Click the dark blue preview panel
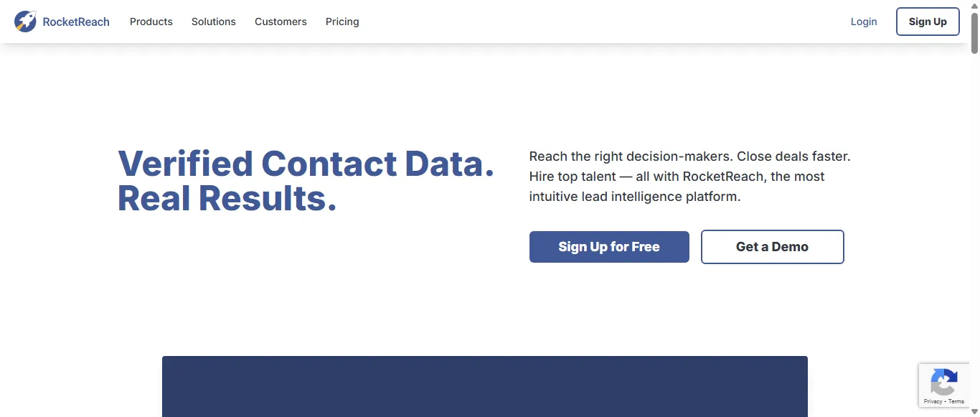This screenshot has height=417, width=980. click(x=484, y=386)
